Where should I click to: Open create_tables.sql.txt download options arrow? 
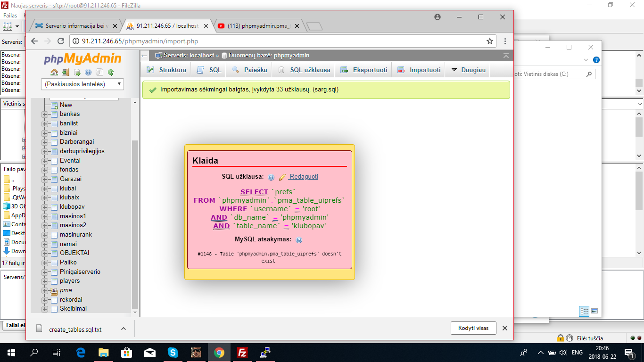pyautogui.click(x=124, y=329)
